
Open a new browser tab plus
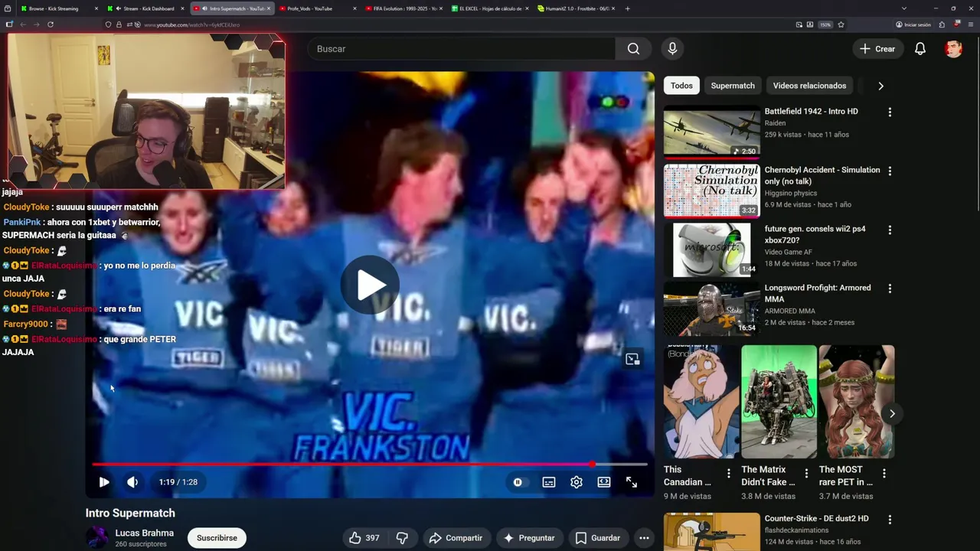(x=627, y=8)
